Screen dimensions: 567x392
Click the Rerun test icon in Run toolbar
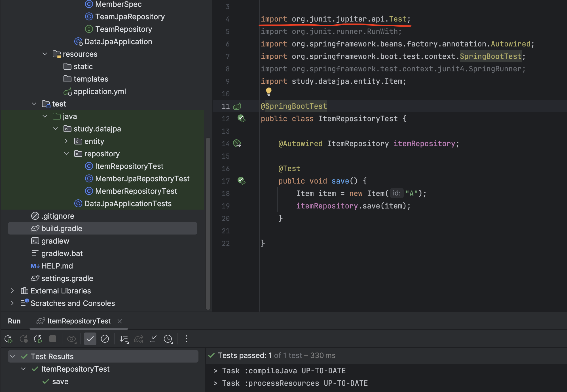coord(9,339)
